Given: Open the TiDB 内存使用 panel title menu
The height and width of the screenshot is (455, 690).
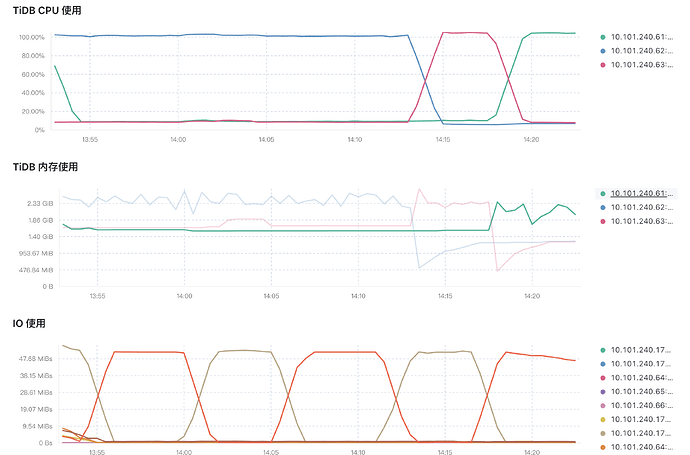Looking at the screenshot, I should pyautogui.click(x=45, y=167).
